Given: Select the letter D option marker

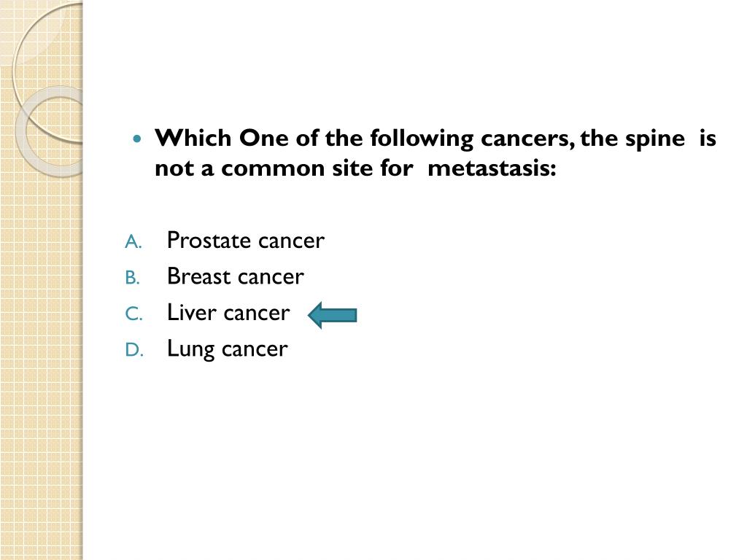Looking at the screenshot, I should pyautogui.click(x=134, y=350).
